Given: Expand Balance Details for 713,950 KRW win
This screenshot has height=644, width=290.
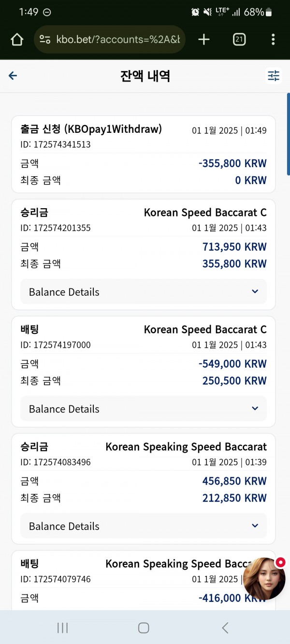Looking at the screenshot, I should click(144, 292).
